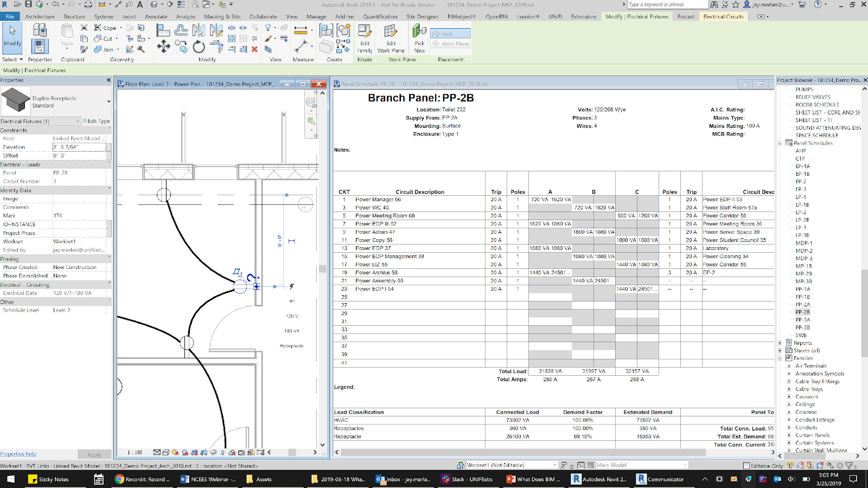Viewport: 868px width, 488px height.
Task: Open the Workset1 (Not Editable) dropdown
Action: (554, 465)
